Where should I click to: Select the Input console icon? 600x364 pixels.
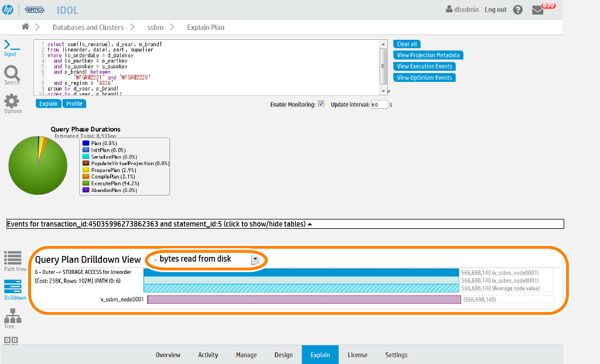point(12,46)
